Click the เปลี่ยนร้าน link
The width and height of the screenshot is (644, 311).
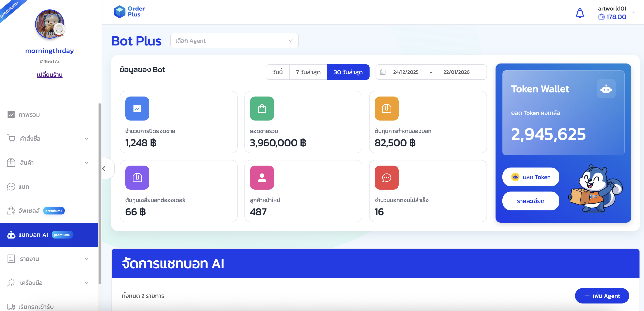(x=49, y=75)
